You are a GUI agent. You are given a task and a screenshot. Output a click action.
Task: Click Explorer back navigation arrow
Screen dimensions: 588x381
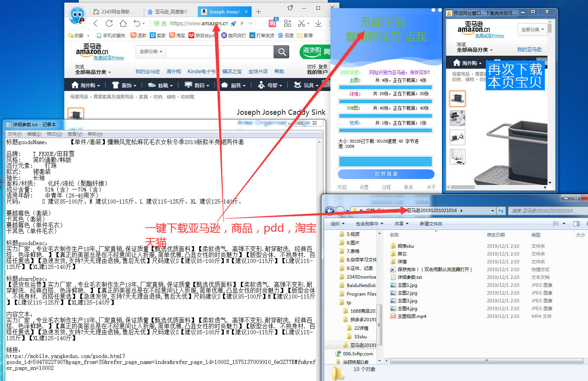point(330,211)
